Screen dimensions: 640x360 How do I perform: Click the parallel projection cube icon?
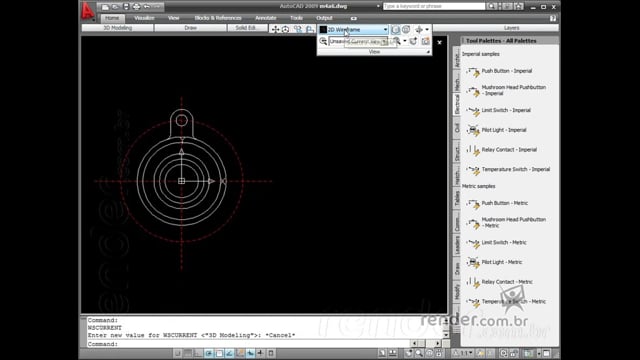(x=395, y=29)
